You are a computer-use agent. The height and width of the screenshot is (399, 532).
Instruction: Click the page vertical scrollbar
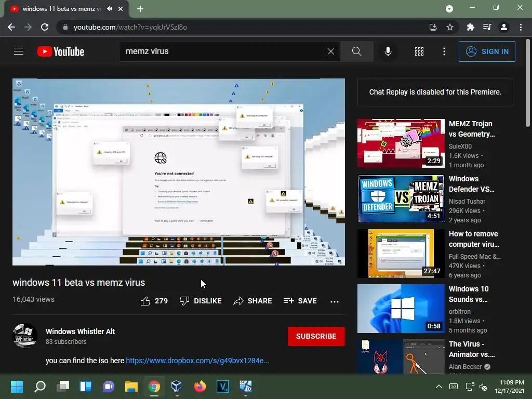[x=528, y=83]
